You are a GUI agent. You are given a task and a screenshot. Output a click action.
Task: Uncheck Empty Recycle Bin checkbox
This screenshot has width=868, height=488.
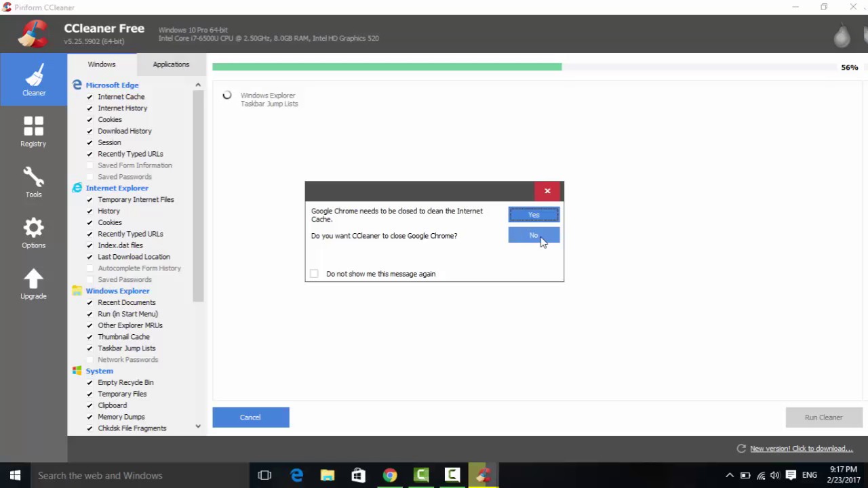coord(90,382)
